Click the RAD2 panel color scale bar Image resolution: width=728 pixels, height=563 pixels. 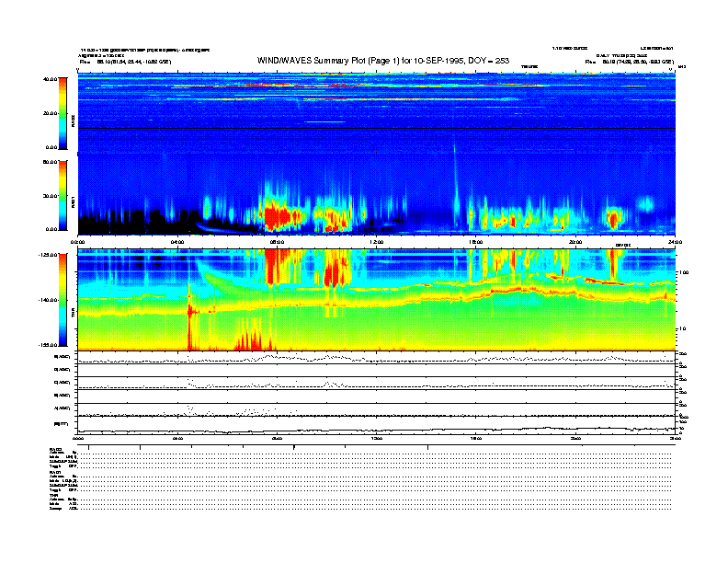[x=63, y=113]
